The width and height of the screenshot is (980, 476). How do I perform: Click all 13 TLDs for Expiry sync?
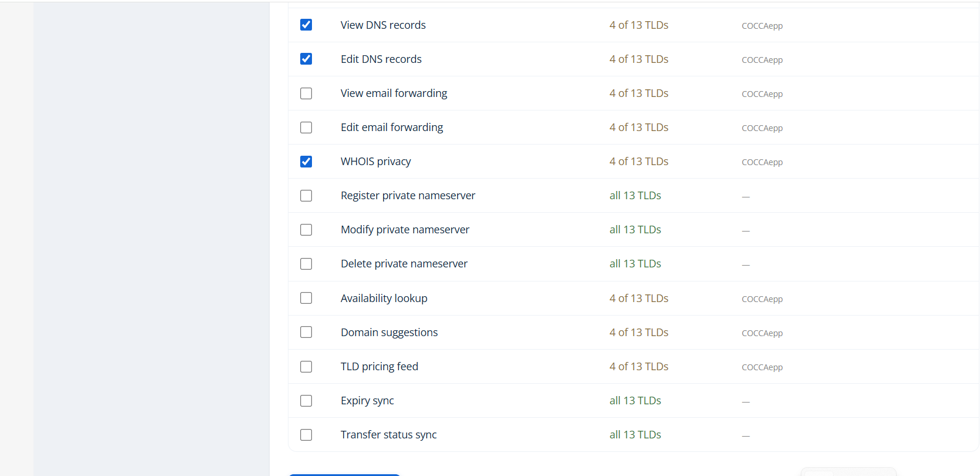pyautogui.click(x=635, y=400)
